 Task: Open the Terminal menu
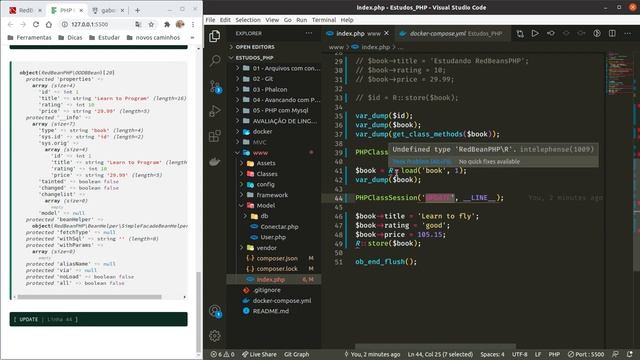point(324,20)
